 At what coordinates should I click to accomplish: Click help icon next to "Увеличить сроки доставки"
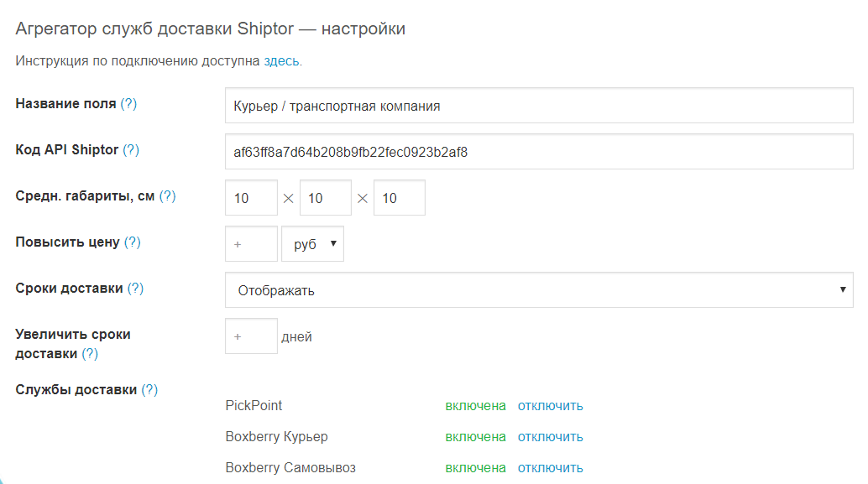pyautogui.click(x=90, y=353)
